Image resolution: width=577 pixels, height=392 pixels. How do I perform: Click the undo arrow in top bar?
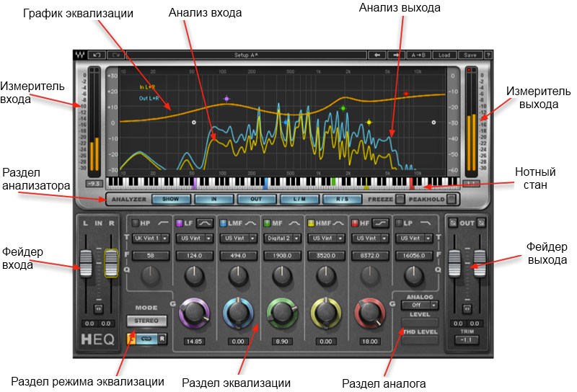coord(97,55)
